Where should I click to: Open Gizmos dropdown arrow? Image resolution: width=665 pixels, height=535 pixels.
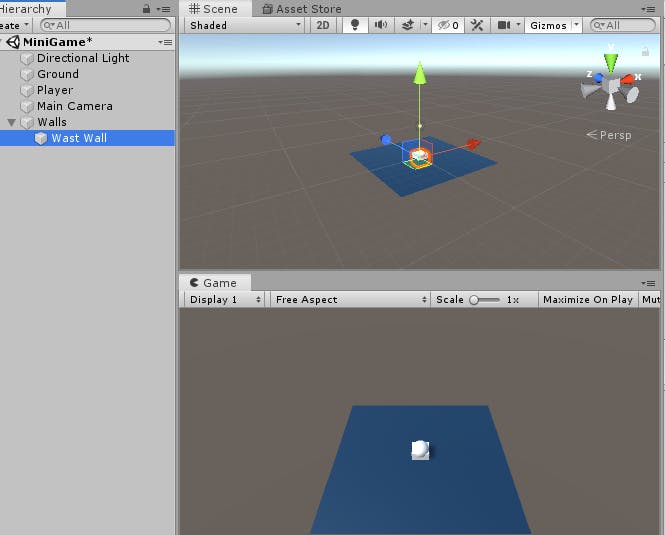pos(576,25)
